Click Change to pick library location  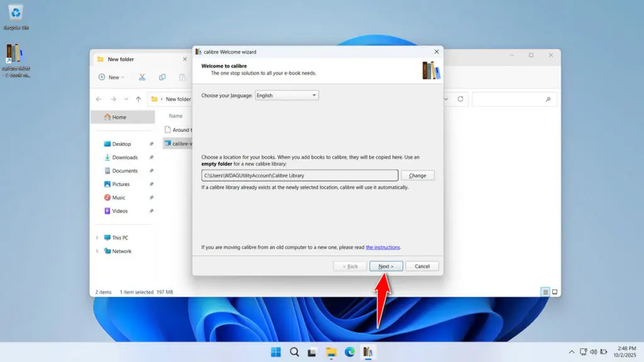coord(418,175)
